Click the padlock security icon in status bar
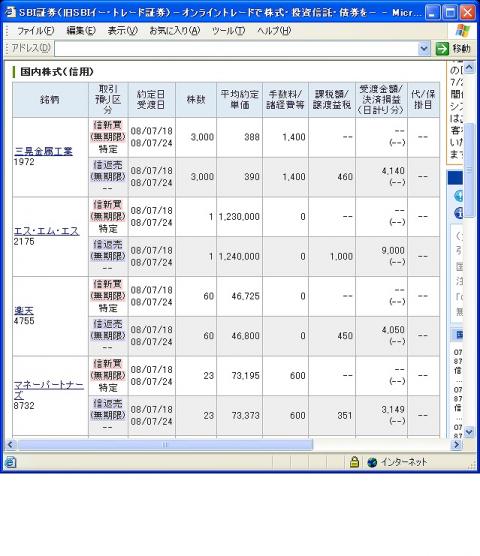Image resolution: width=480 pixels, height=556 pixels. coord(354,462)
